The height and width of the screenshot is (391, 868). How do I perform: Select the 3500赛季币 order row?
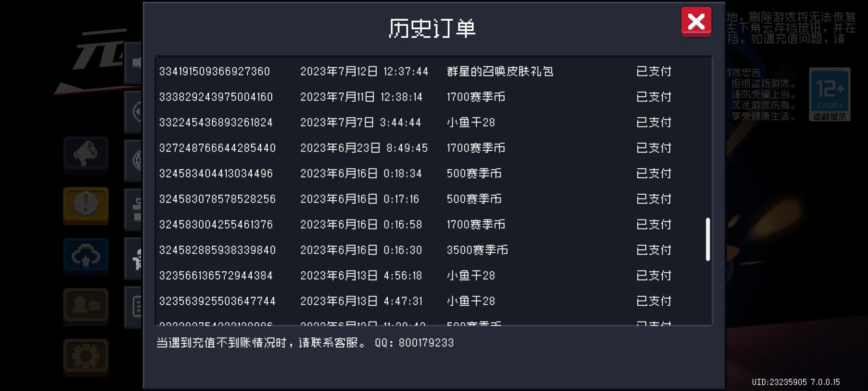point(477,250)
